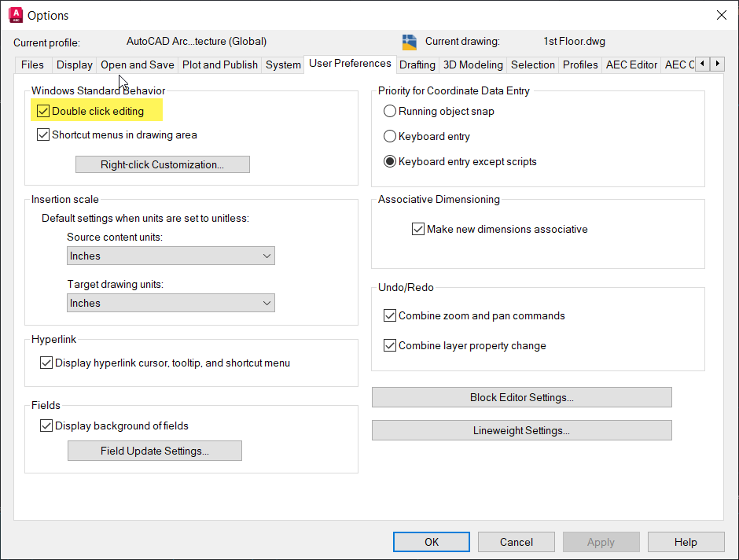Choose the Keyboard entry radio option
Image resolution: width=739 pixels, height=560 pixels.
click(390, 136)
